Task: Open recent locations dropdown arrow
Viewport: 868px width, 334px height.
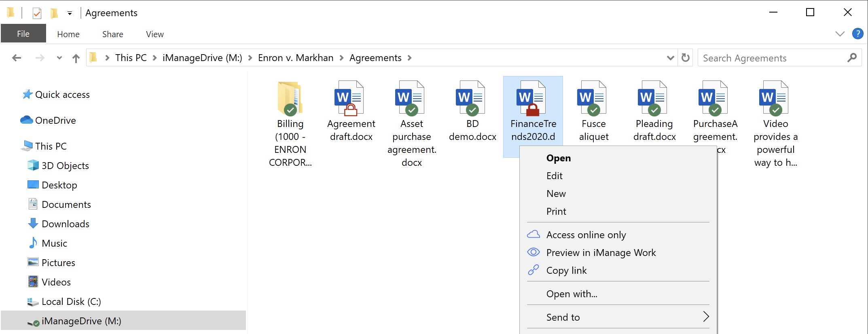Action: click(x=59, y=58)
